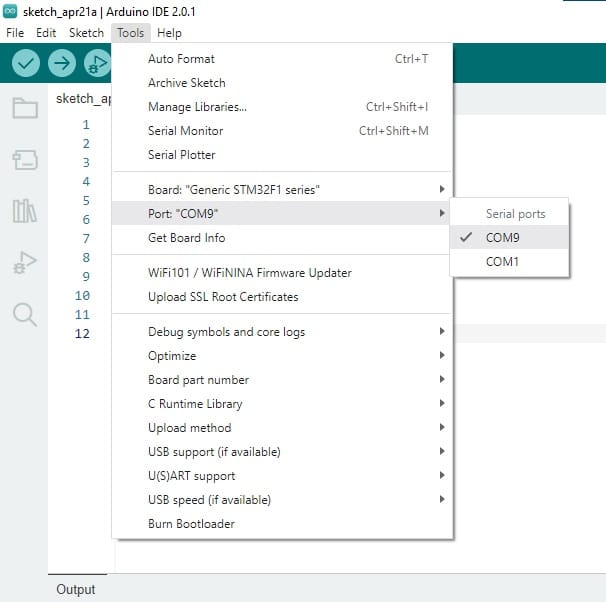Expand Debug symbols and core logs submenu

click(x=282, y=332)
